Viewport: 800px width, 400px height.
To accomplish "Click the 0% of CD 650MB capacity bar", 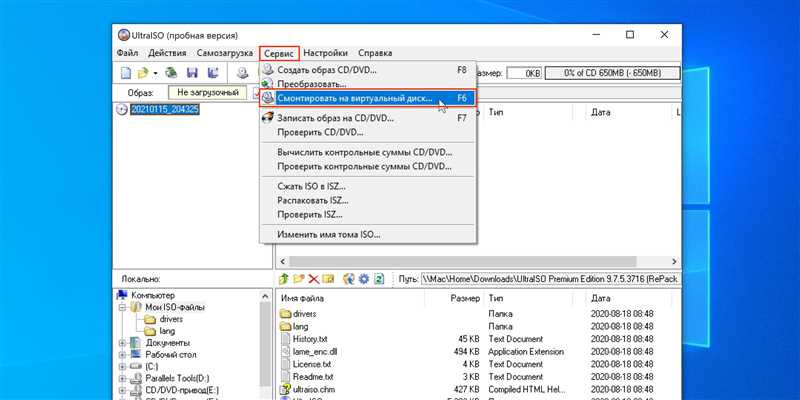I will click(x=612, y=73).
